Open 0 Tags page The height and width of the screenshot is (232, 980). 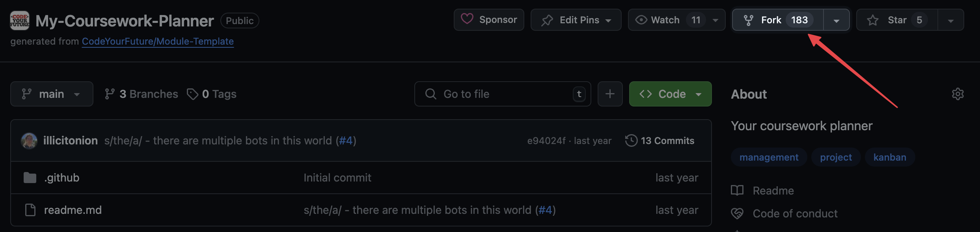coord(212,94)
